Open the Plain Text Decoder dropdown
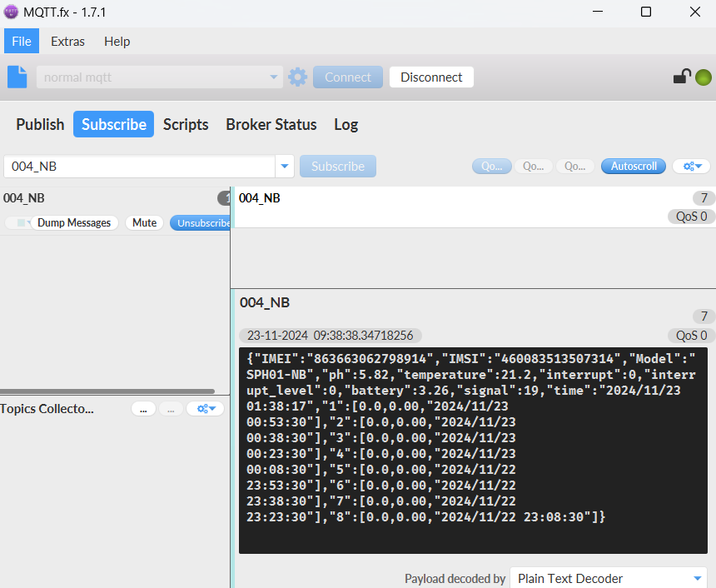This screenshot has width=716, height=588. tap(609, 579)
